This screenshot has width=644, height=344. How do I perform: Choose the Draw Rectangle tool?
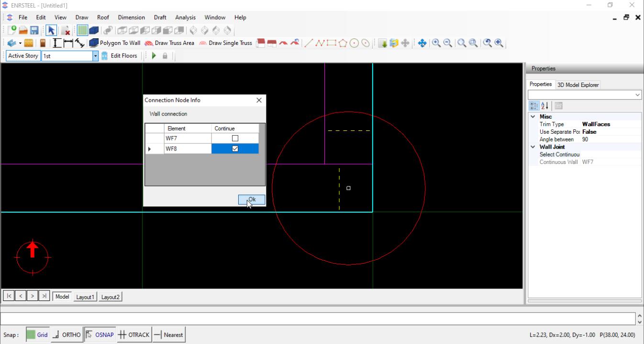(x=331, y=43)
